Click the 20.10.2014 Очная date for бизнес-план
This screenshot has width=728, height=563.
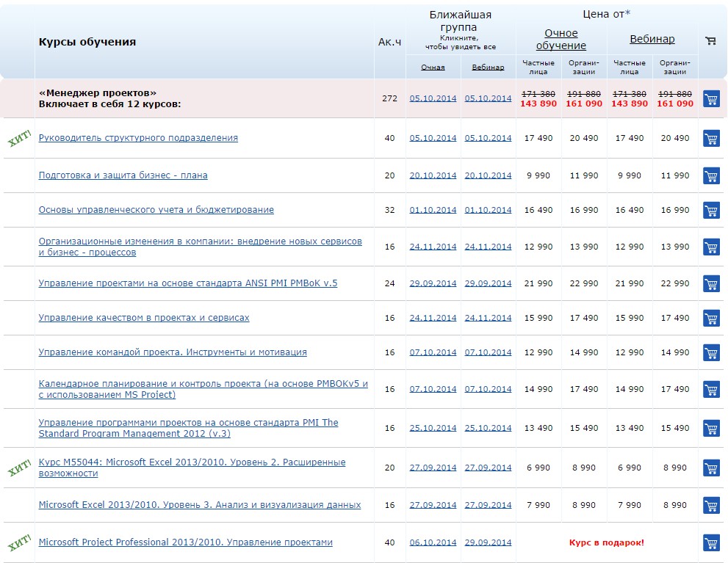pyautogui.click(x=433, y=175)
